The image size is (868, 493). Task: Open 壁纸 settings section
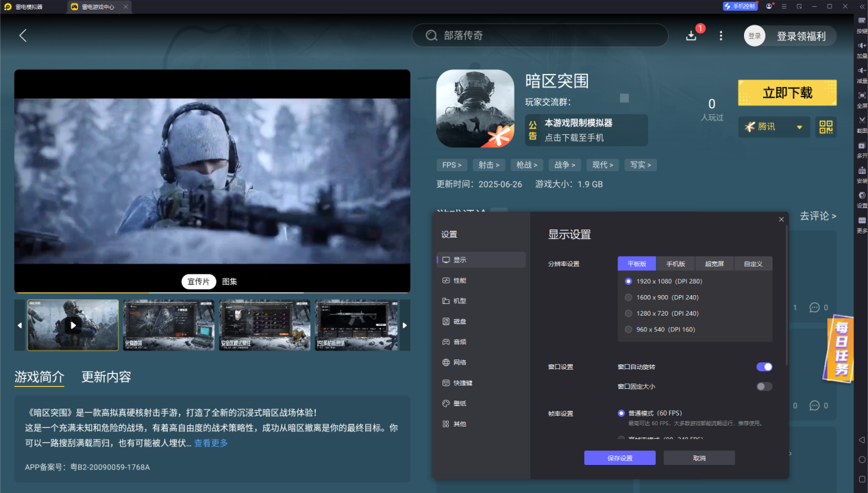[481, 403]
